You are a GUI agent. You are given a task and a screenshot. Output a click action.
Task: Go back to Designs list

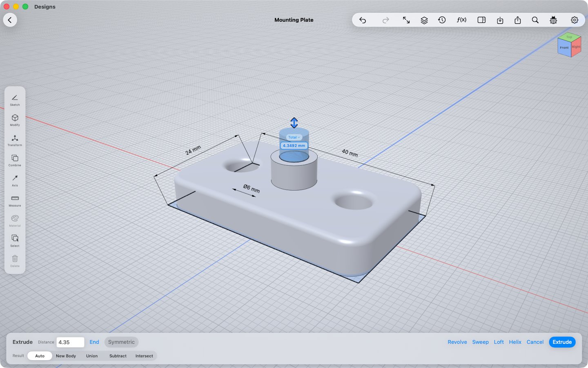click(x=10, y=20)
